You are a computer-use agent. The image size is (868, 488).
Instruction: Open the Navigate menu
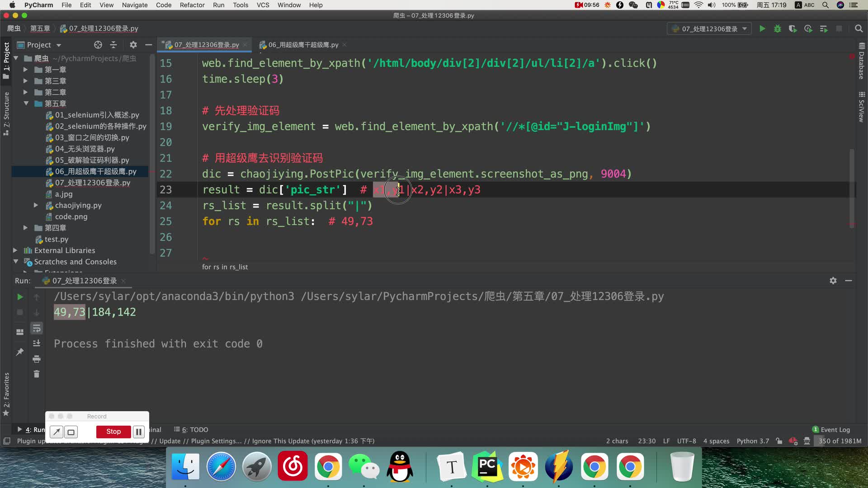coord(135,5)
